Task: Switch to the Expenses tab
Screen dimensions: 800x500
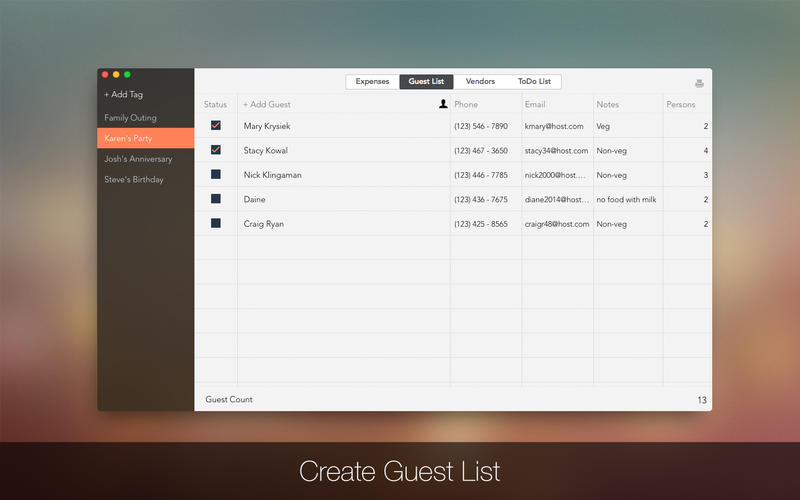Action: (372, 82)
